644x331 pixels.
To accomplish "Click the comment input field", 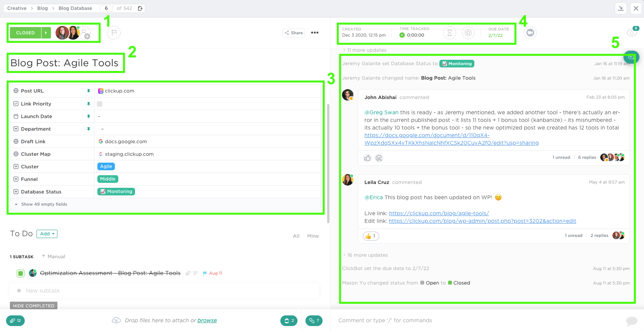I will tap(480, 321).
